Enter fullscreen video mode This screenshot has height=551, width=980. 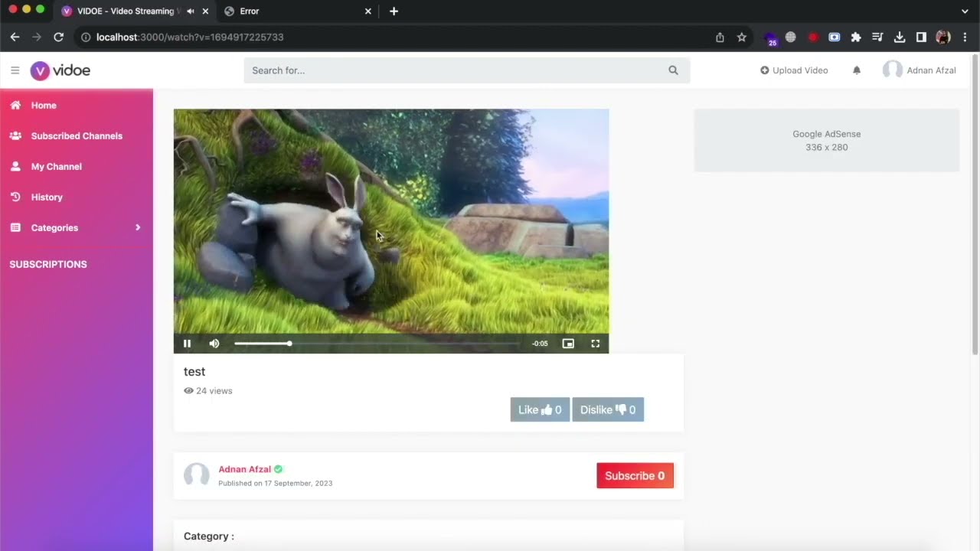(x=595, y=344)
